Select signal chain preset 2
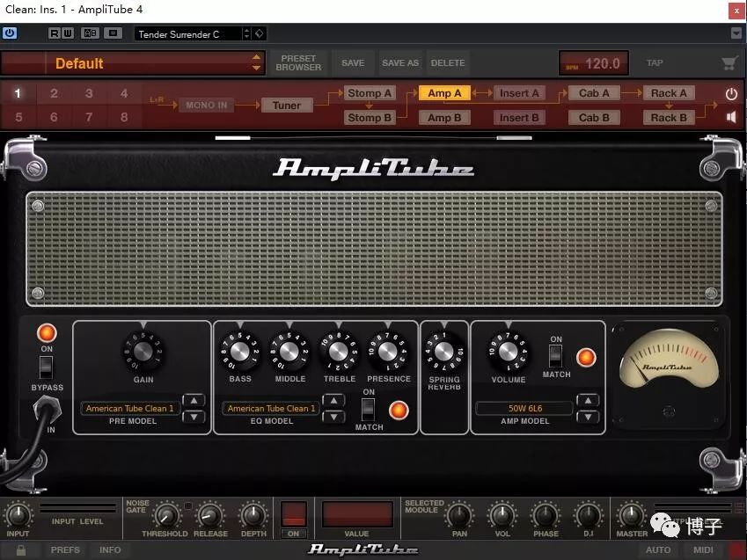The width and height of the screenshot is (747, 560). click(x=54, y=93)
